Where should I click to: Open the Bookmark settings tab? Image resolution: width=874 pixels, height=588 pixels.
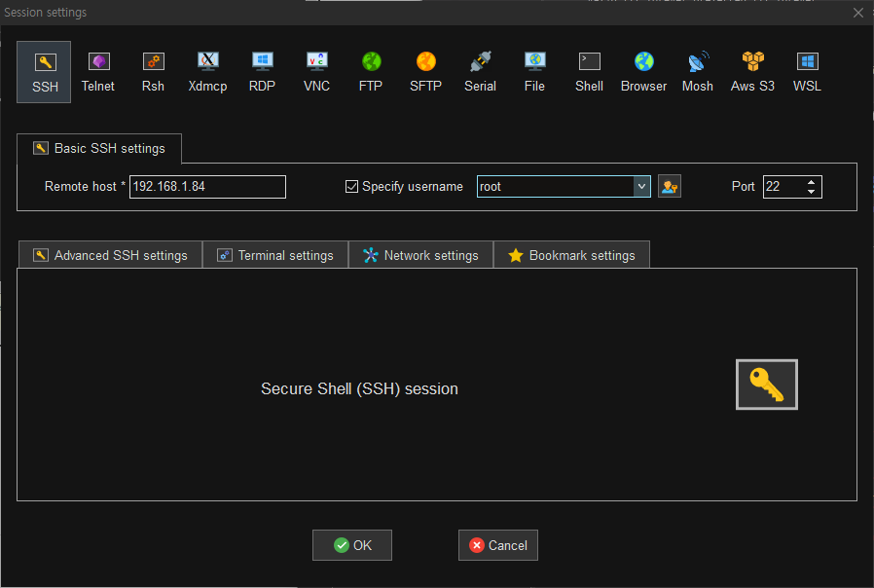(571, 255)
